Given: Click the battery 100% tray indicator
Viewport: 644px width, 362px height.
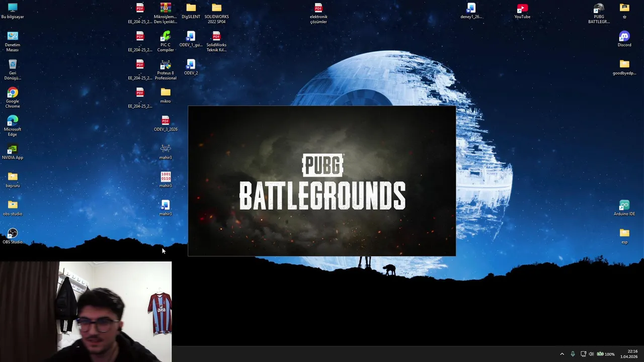Looking at the screenshot, I should (x=605, y=354).
